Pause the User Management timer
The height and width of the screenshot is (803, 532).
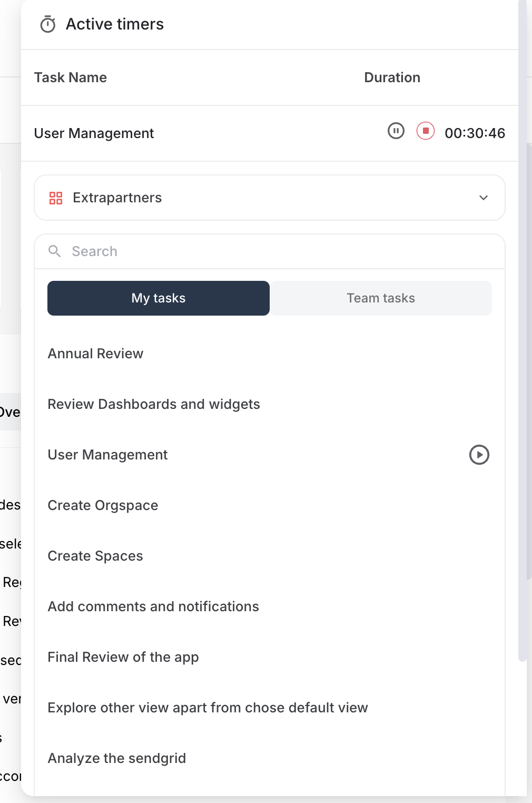point(396,131)
